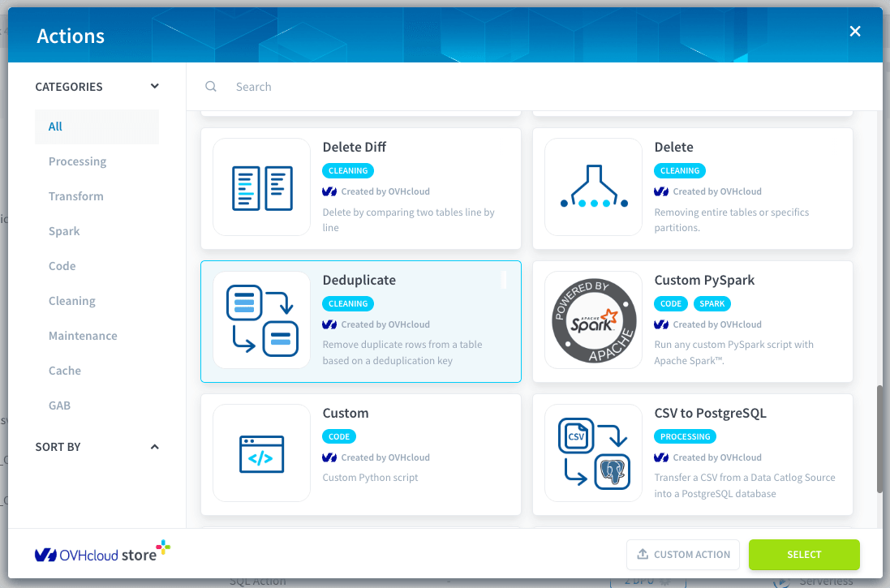
Task: Click the Search input field
Action: [x=534, y=86]
